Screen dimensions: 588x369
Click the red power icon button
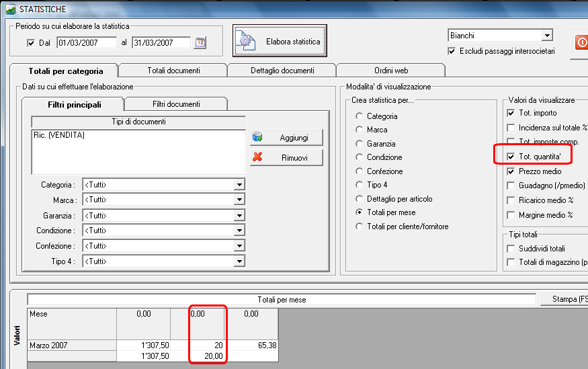coord(581,42)
